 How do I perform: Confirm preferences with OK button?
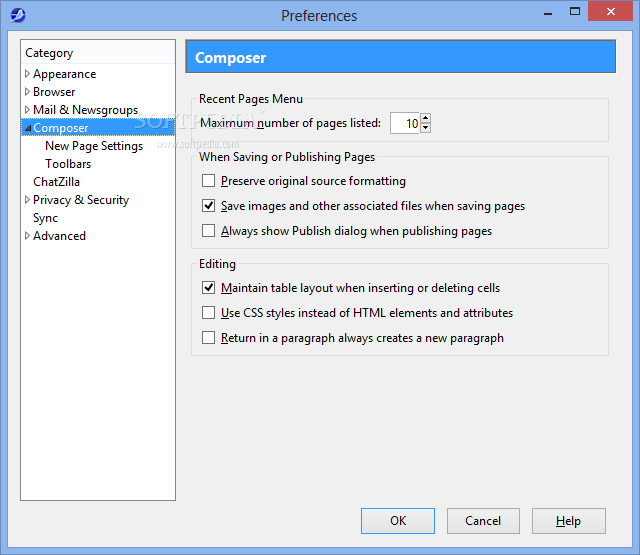398,521
